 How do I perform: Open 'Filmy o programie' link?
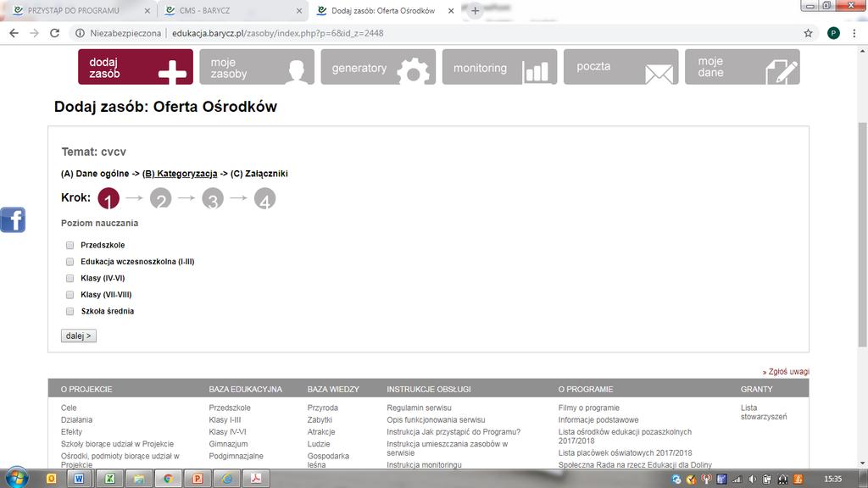point(589,408)
